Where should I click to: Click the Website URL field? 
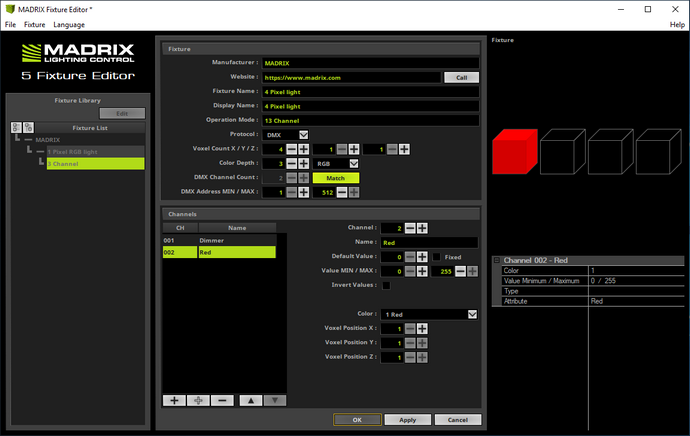point(352,77)
